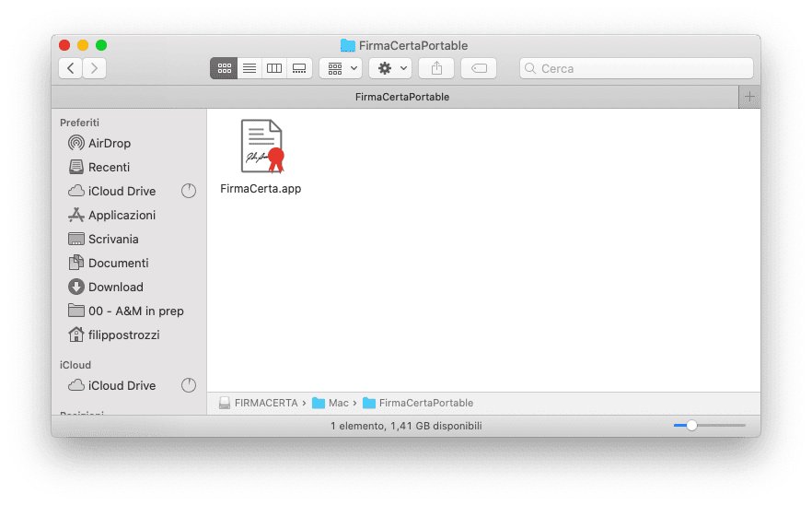This screenshot has height=505, width=812.
Task: Open the group-by dropdown in toolbar
Action: (x=341, y=68)
